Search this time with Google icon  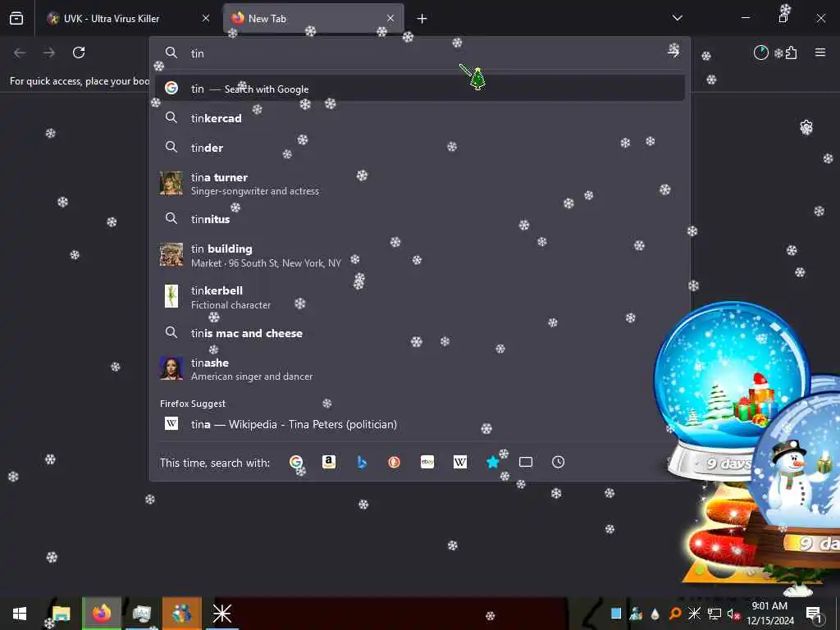point(295,462)
